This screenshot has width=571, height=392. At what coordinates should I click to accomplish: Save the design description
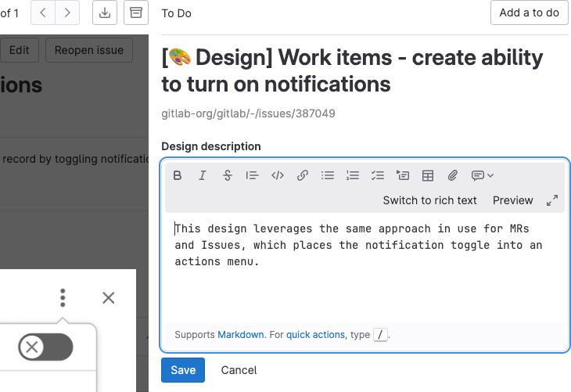coord(183,370)
